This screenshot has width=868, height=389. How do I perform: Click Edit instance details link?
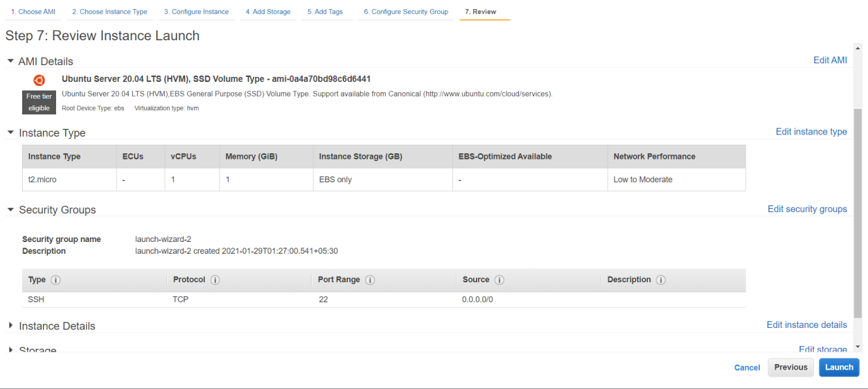tap(807, 325)
